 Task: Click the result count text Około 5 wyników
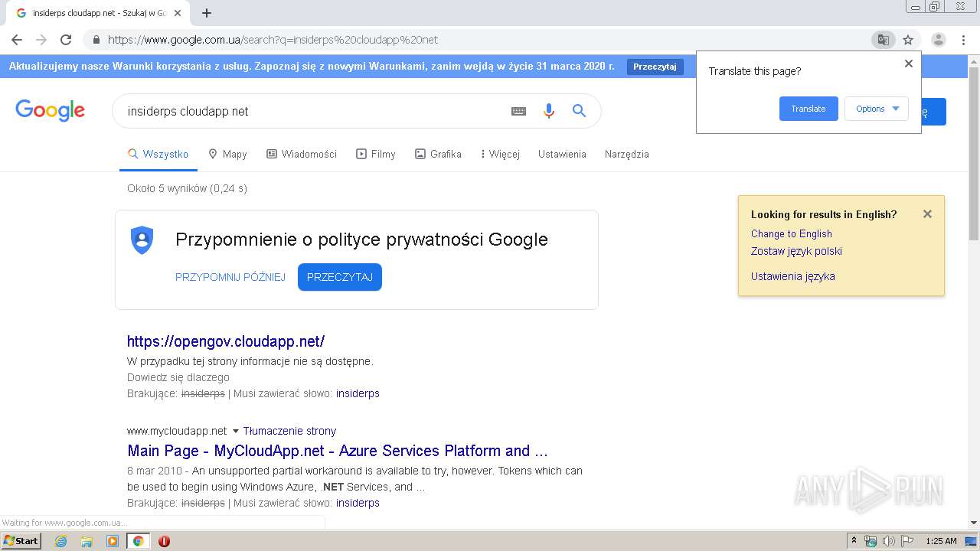tap(187, 188)
